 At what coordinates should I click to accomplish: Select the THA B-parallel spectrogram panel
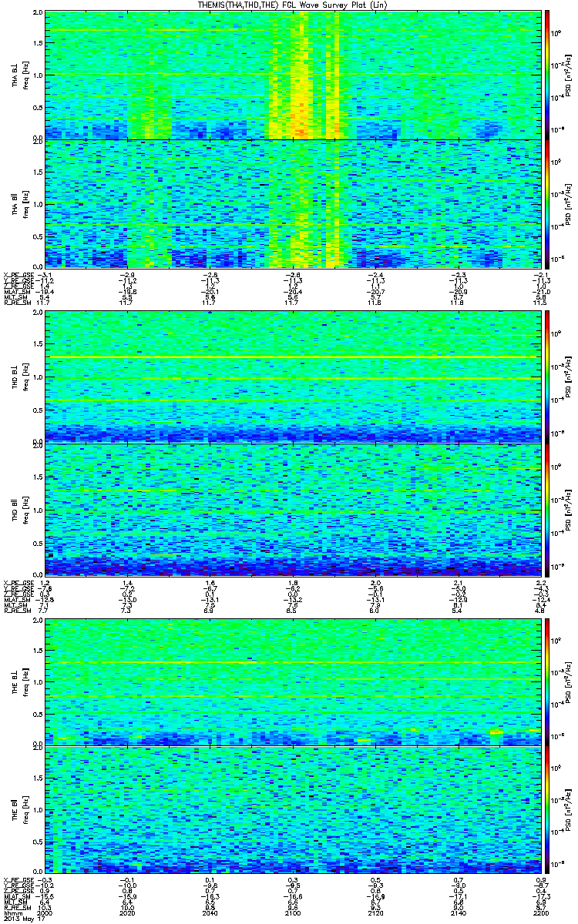[x=293, y=204]
